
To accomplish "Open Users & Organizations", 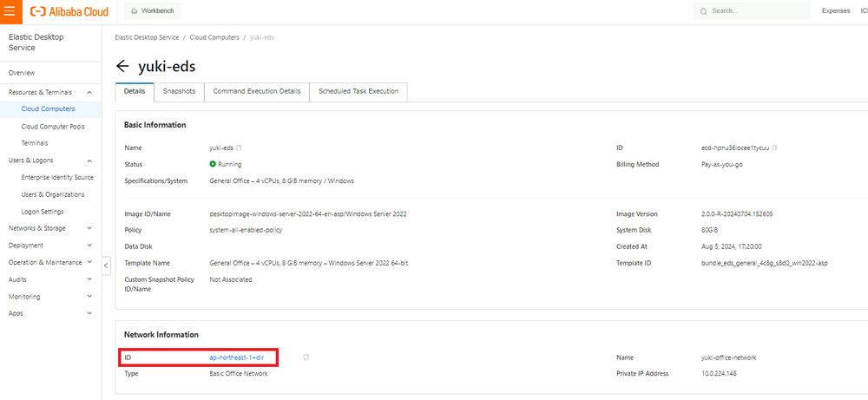I will pos(51,194).
